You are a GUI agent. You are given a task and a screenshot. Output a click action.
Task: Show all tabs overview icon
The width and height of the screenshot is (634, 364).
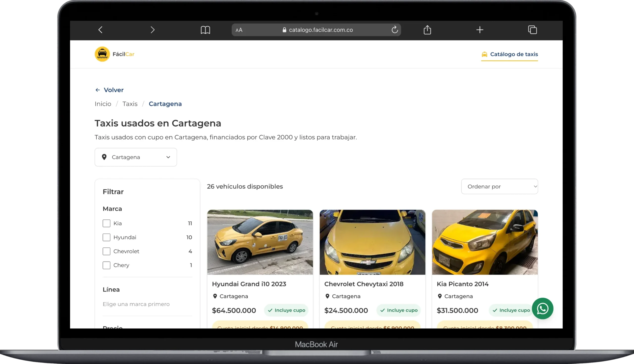tap(532, 30)
